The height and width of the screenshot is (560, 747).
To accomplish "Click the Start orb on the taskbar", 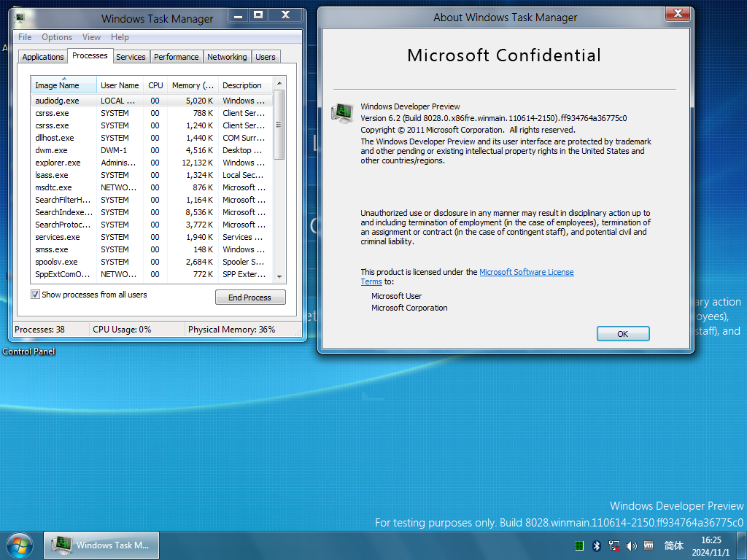I will 20,545.
